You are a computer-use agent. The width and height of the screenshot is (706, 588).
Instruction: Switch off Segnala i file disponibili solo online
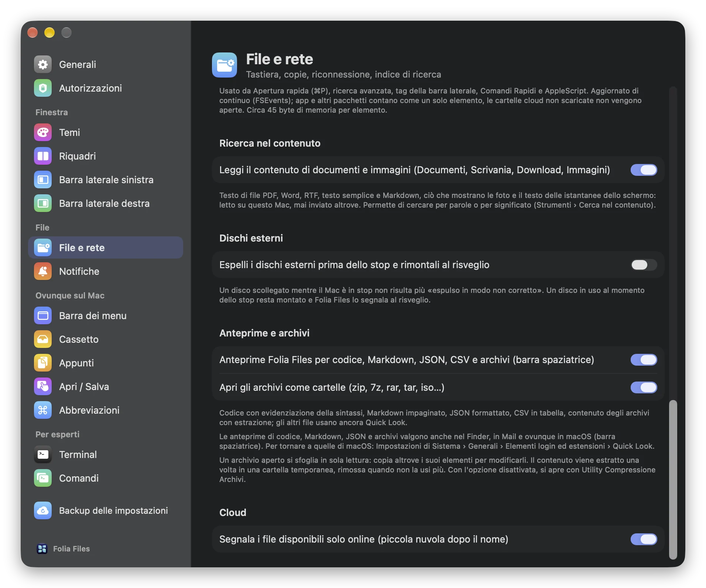point(644,539)
